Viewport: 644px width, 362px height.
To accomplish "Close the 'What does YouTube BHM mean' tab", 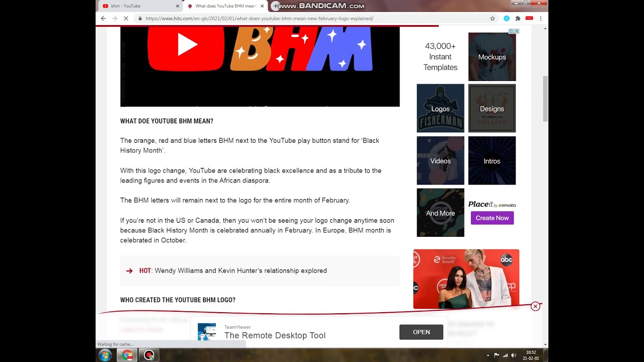I will click(x=262, y=6).
